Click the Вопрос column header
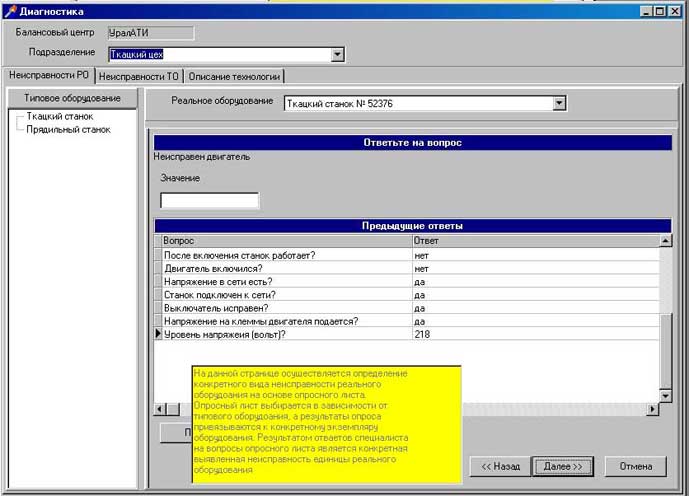The width and height of the screenshot is (689, 496). (287, 241)
